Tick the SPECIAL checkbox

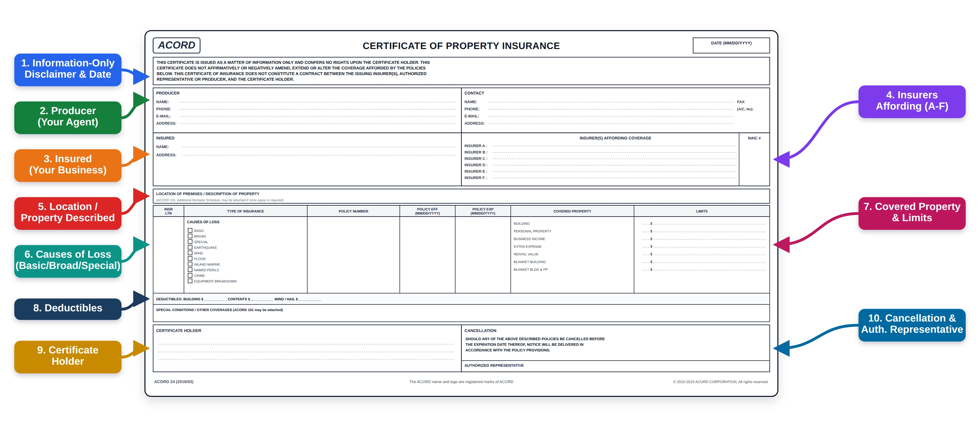(x=190, y=242)
